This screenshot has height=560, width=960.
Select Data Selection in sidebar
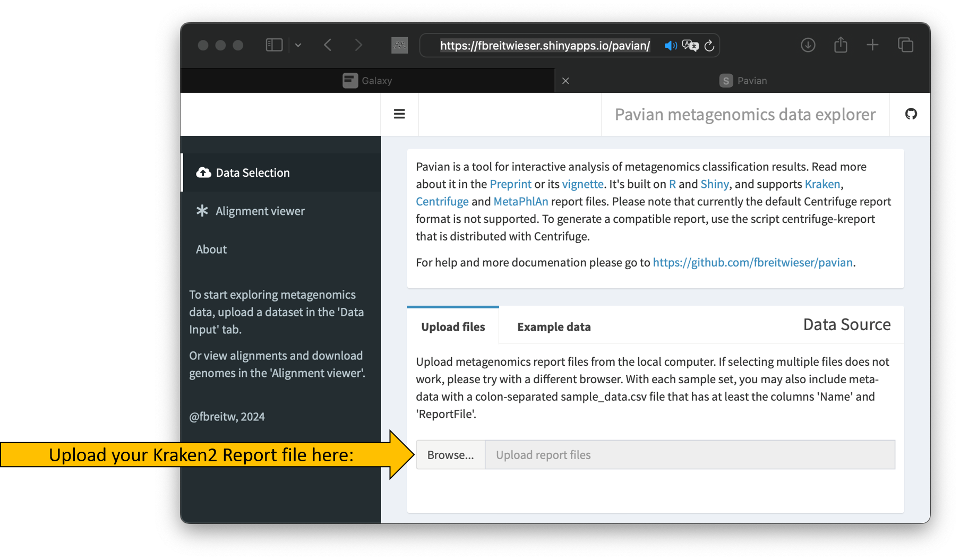coord(281,173)
